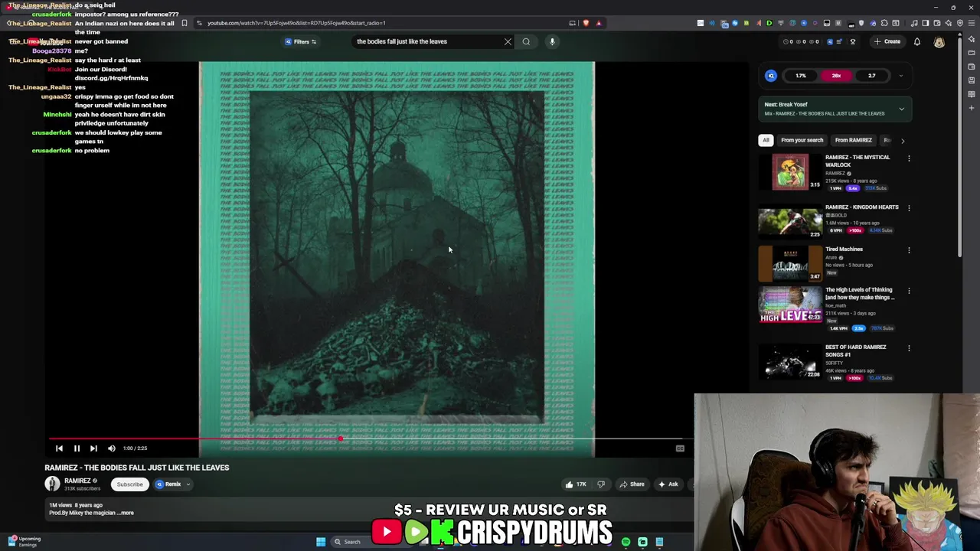Image resolution: width=980 pixels, height=551 pixels.
Task: Run search with magnifier icon
Action: tap(526, 41)
